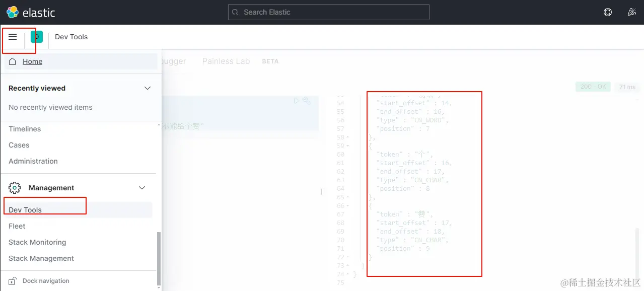Click "type" : "CN_WORD" line

[412, 120]
